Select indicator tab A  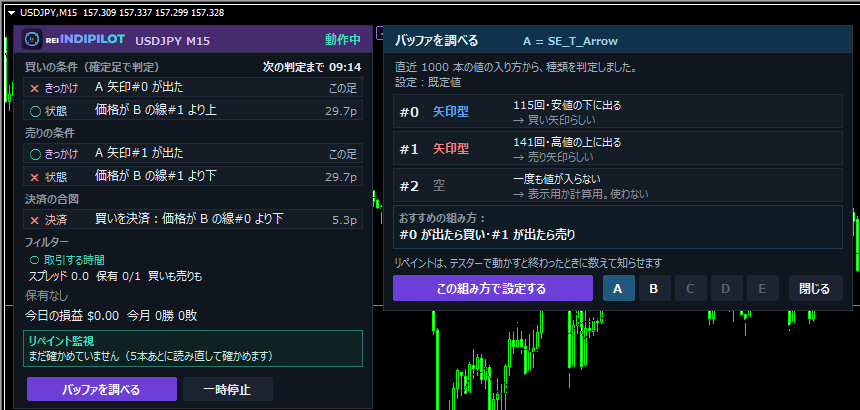click(619, 288)
